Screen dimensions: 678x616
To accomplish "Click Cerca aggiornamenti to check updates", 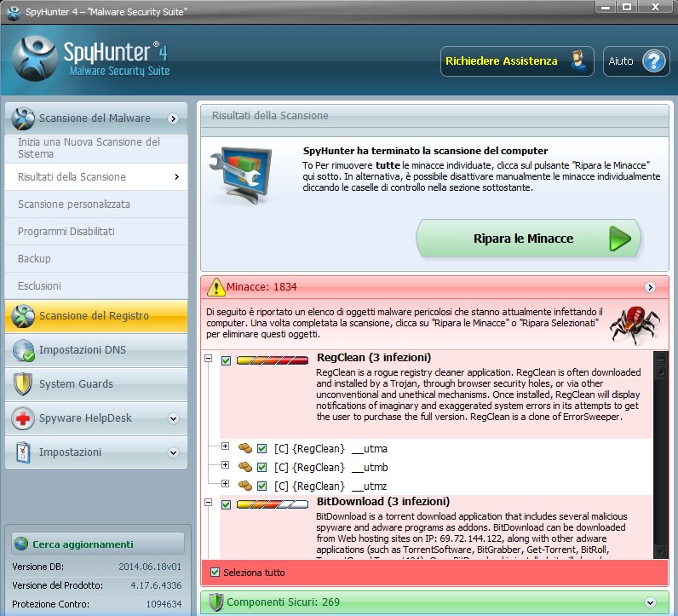I will (98, 544).
